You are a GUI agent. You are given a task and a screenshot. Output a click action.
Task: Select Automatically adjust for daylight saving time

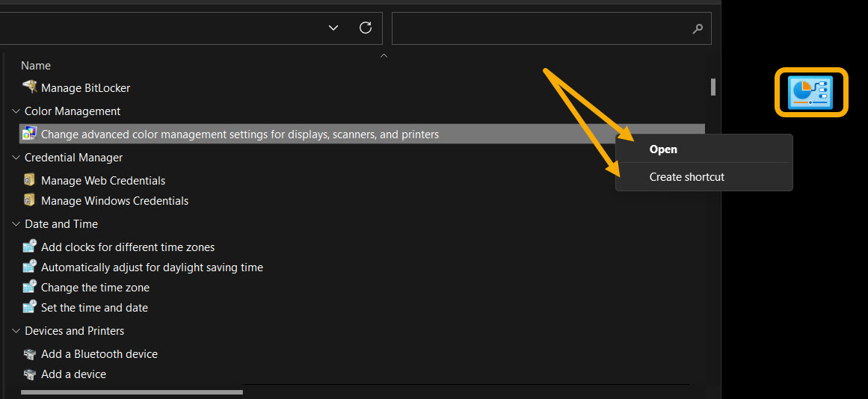pos(153,267)
